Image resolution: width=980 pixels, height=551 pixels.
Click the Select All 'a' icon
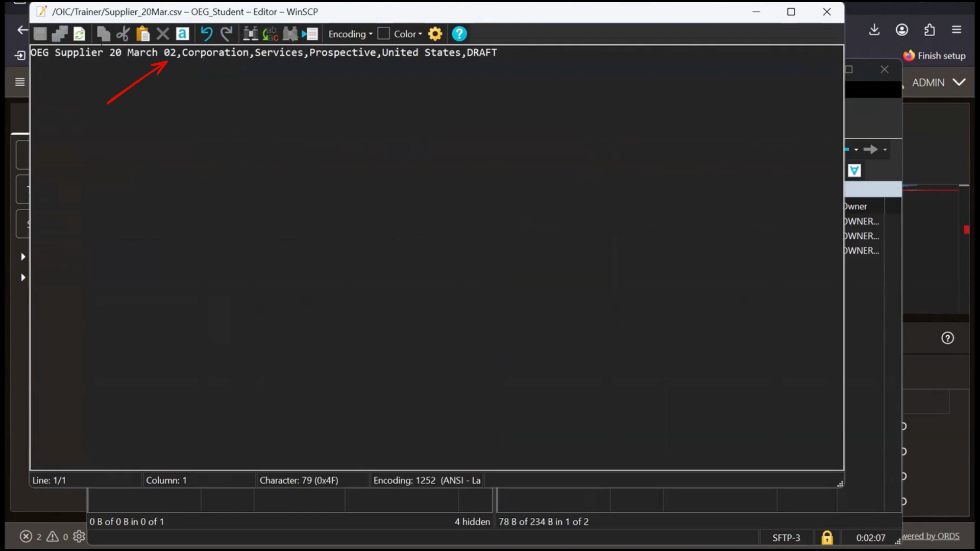(182, 34)
